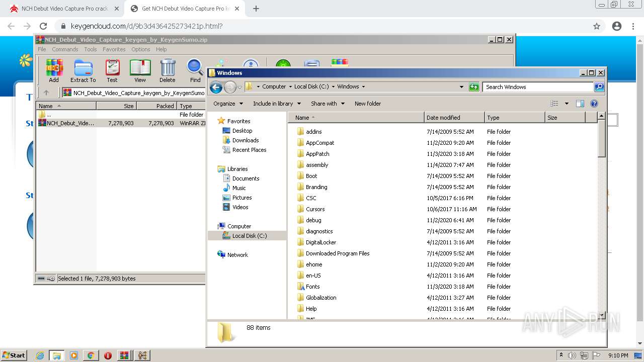
Task: Select Network in the navigation pane
Action: (x=237, y=255)
